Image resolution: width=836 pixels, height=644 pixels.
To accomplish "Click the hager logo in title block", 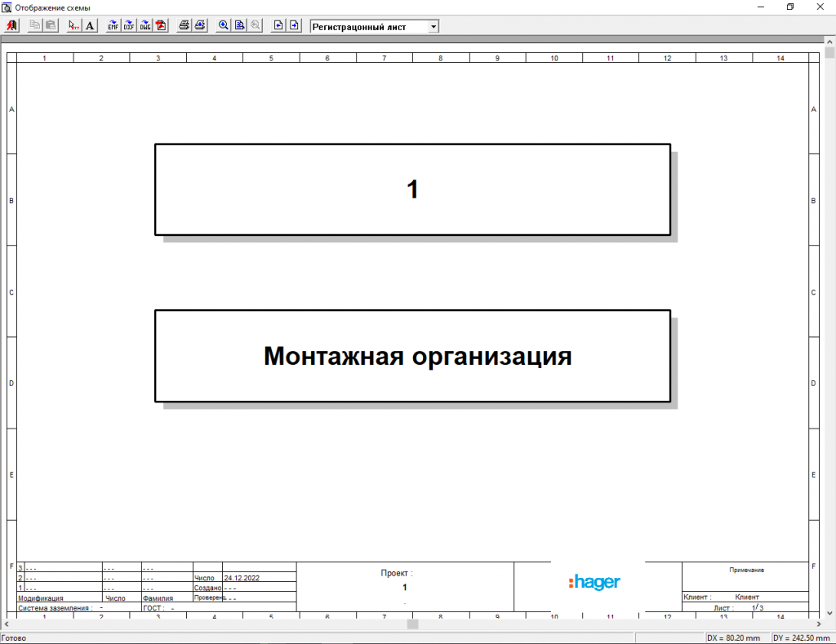I will pyautogui.click(x=594, y=582).
